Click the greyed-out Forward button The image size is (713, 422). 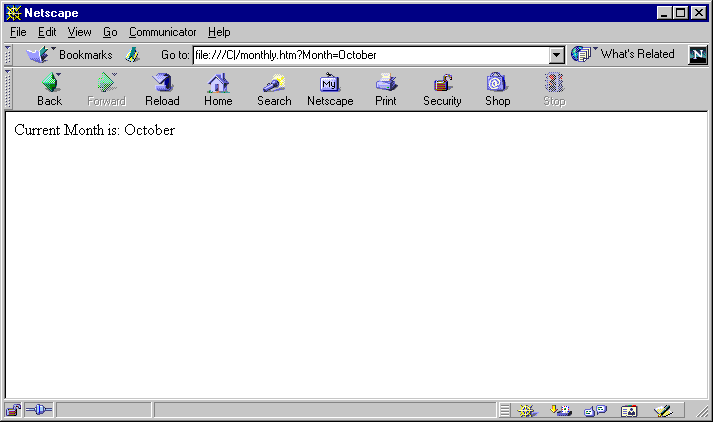pos(106,90)
